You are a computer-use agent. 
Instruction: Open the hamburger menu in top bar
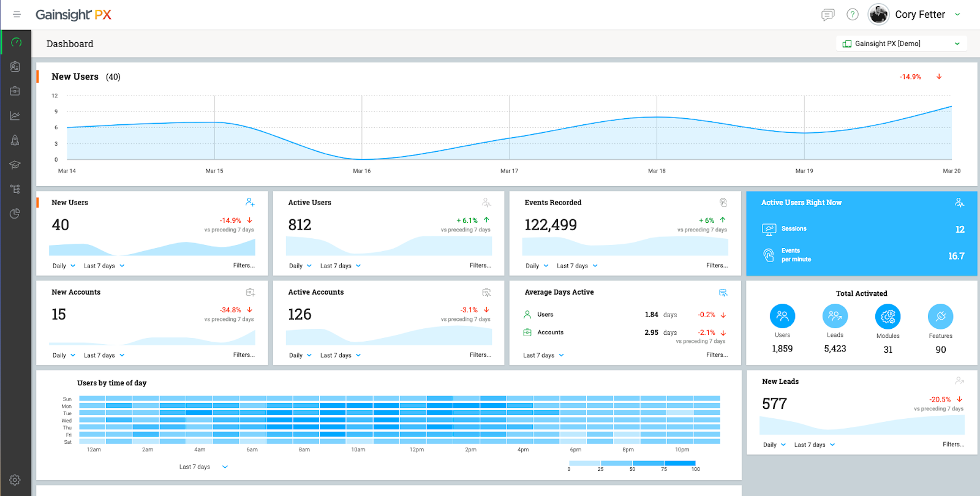17,14
